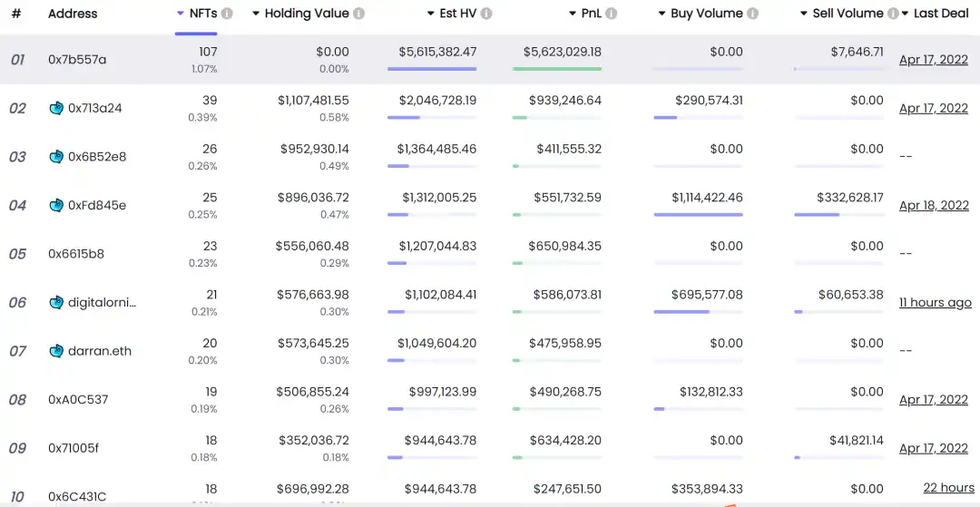The width and height of the screenshot is (980, 507).
Task: Open the 11 hours ago deal link
Action: 935,303
